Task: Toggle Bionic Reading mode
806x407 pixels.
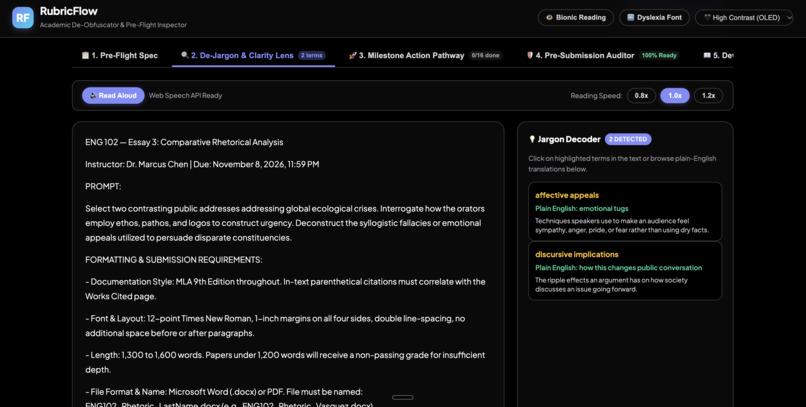Action: [576, 17]
